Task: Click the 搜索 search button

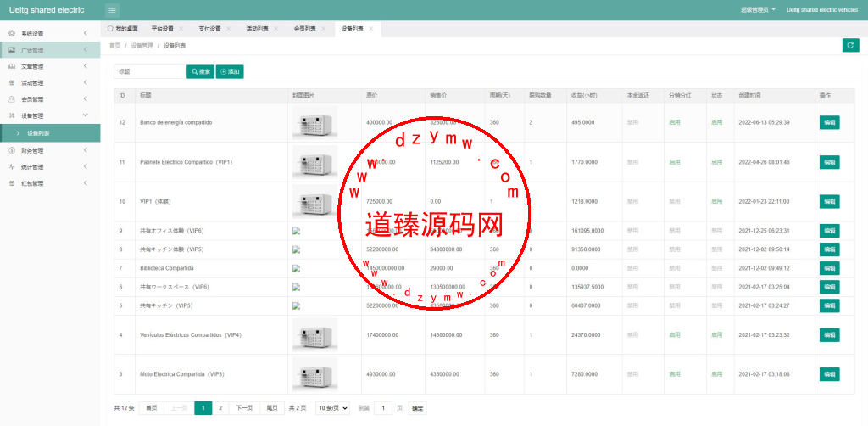Action: click(x=200, y=71)
